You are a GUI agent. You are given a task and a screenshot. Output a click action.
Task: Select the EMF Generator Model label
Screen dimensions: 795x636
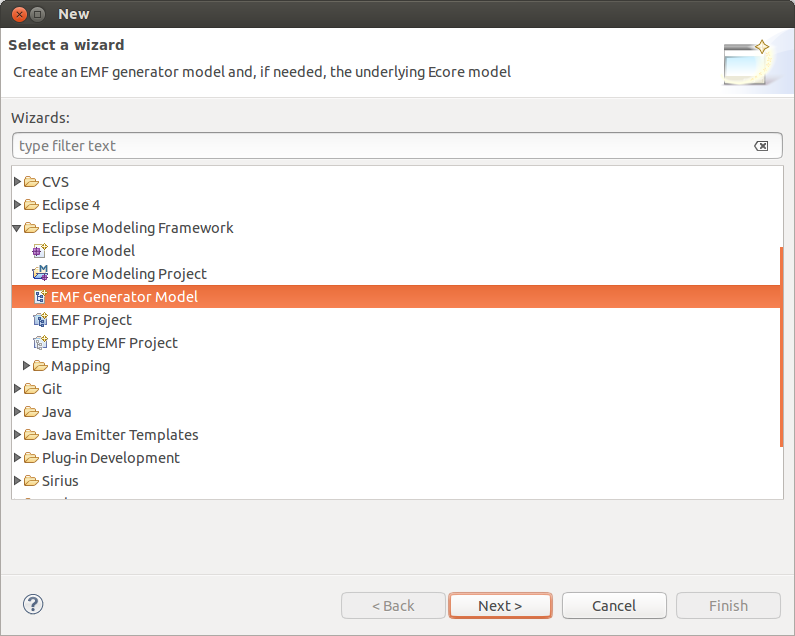[124, 297]
